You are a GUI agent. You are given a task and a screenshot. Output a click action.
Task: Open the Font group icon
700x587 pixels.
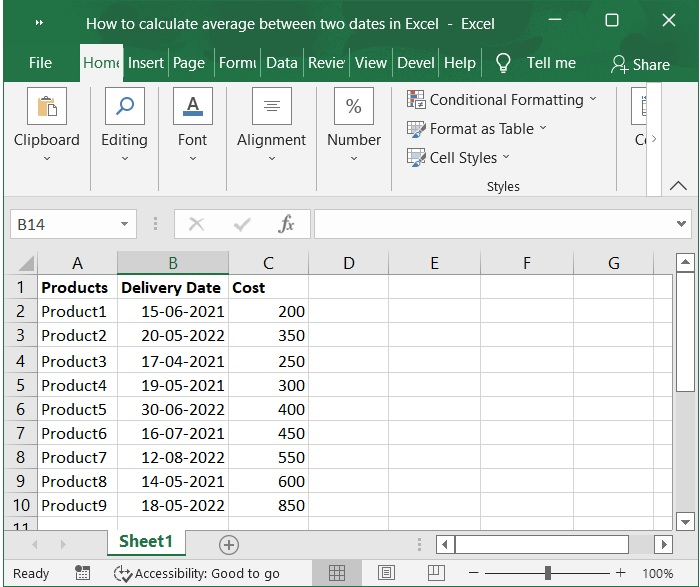coord(192,107)
